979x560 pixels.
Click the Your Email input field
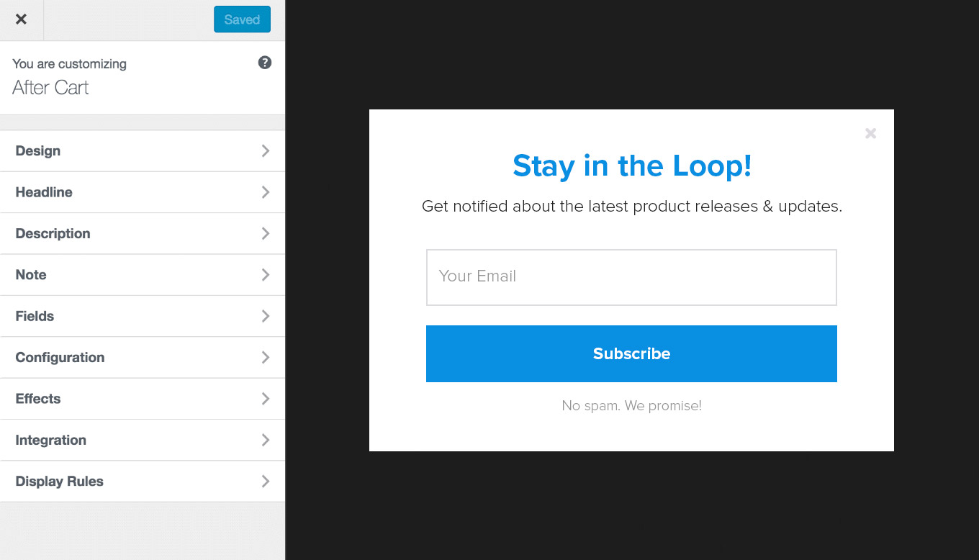[x=631, y=277]
